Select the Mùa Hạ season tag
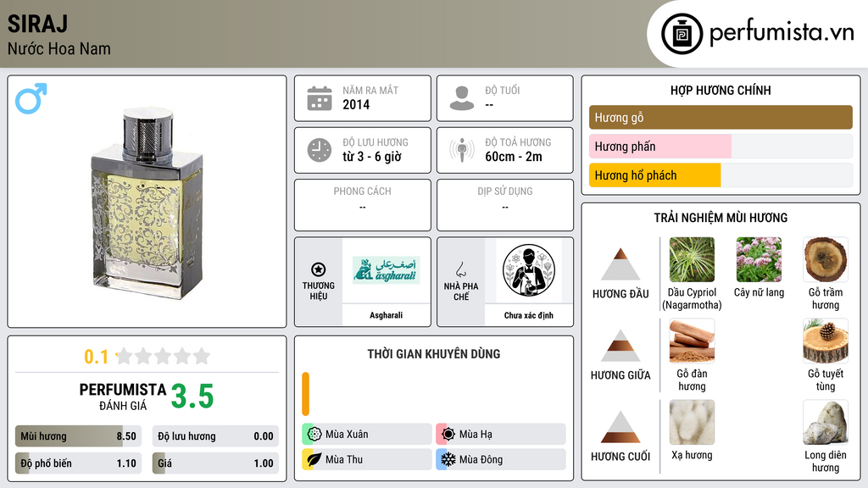868x488 pixels. click(x=501, y=435)
